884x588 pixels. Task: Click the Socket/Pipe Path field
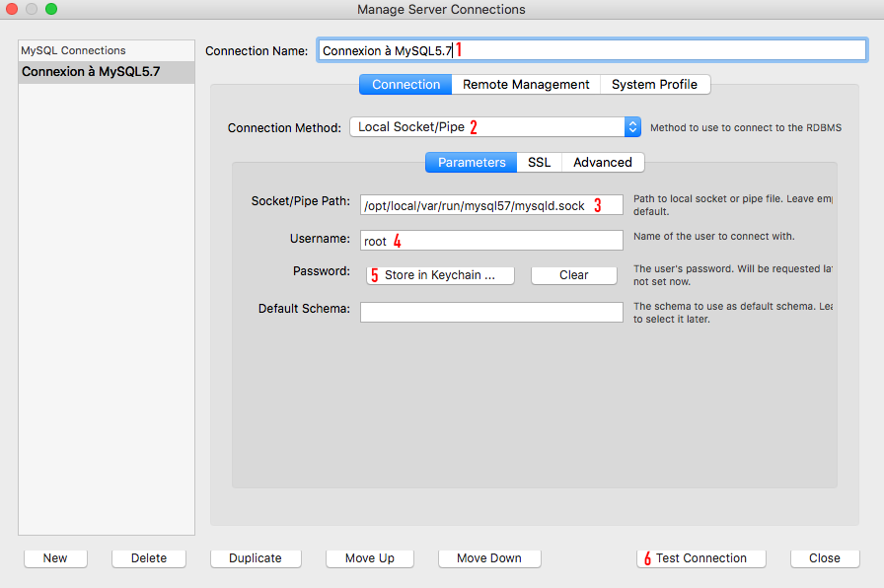491,205
